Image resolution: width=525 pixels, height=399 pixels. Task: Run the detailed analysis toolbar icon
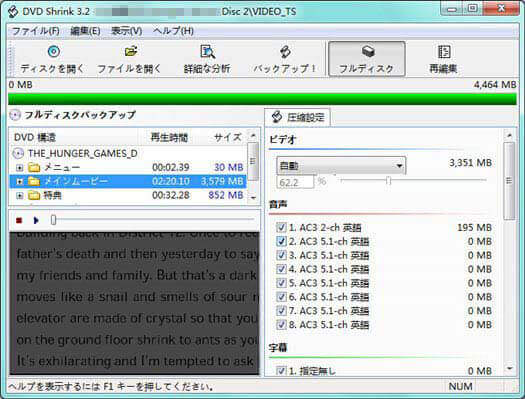point(208,52)
